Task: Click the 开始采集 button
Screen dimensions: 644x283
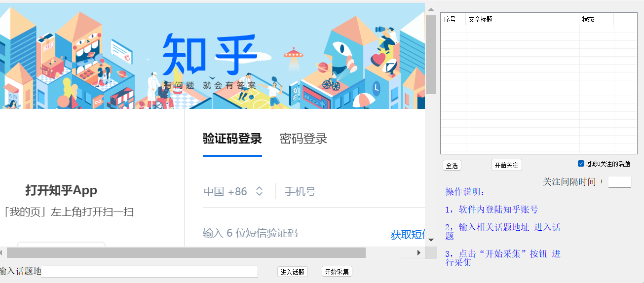Action: 337,272
